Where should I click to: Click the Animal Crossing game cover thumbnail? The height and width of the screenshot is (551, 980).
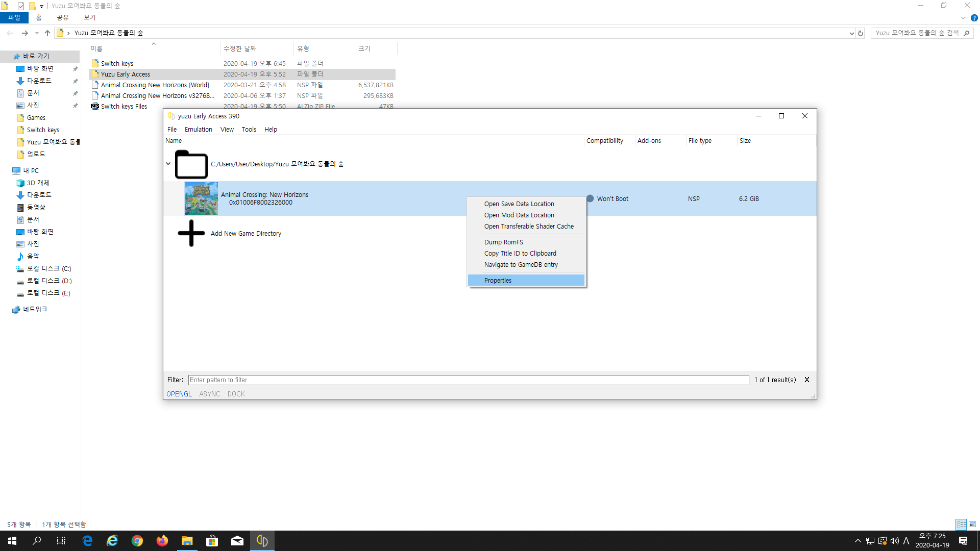point(201,198)
